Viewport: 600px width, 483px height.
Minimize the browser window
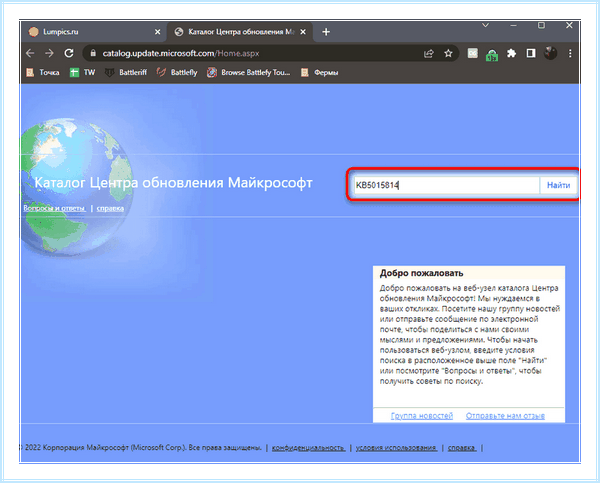click(x=513, y=25)
